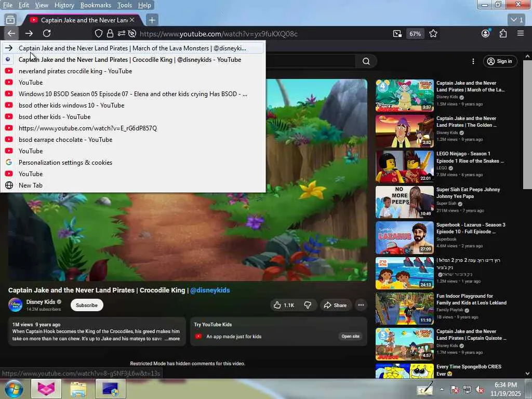Open the tracking protection shield icon
This screenshot has height=399, width=532.
[98, 34]
